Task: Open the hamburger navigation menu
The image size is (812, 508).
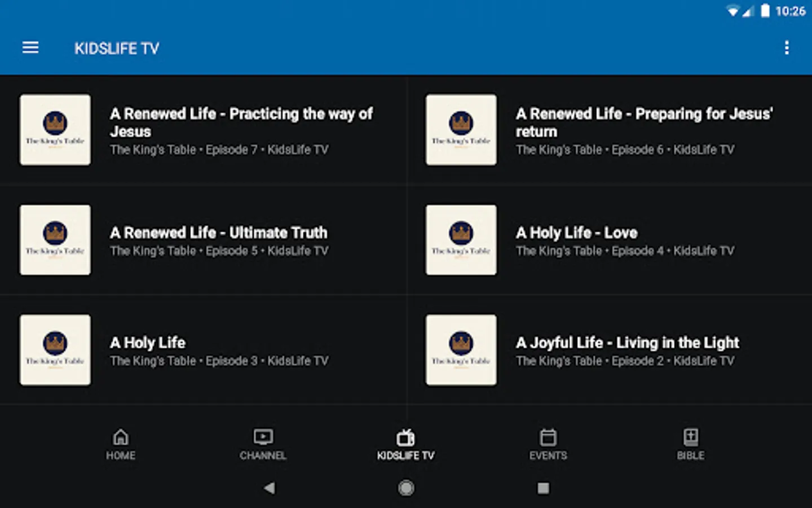Action: 30,48
